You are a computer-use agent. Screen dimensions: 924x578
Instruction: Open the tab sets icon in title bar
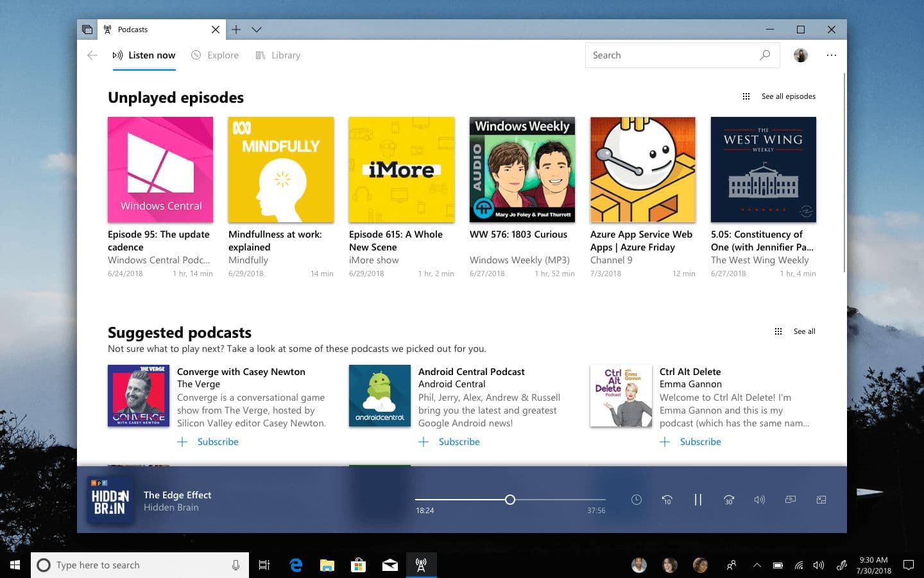[x=87, y=30]
